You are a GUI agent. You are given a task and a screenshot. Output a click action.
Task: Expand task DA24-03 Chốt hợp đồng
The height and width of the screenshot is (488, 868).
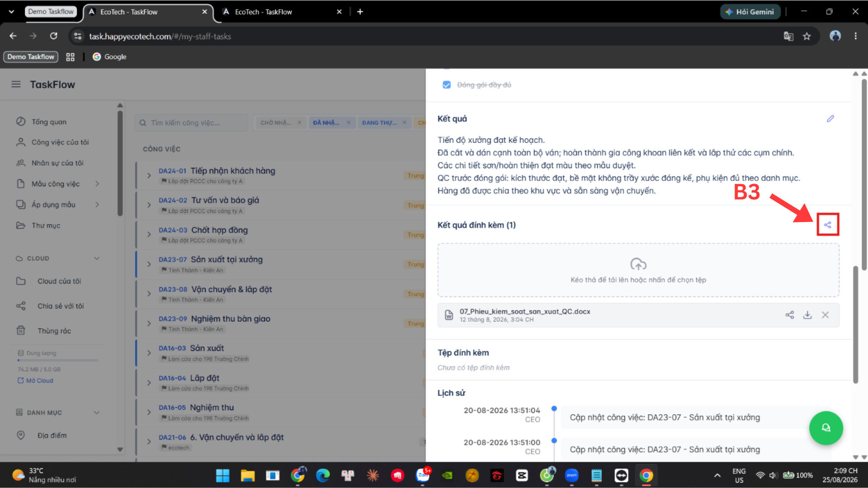tap(149, 234)
